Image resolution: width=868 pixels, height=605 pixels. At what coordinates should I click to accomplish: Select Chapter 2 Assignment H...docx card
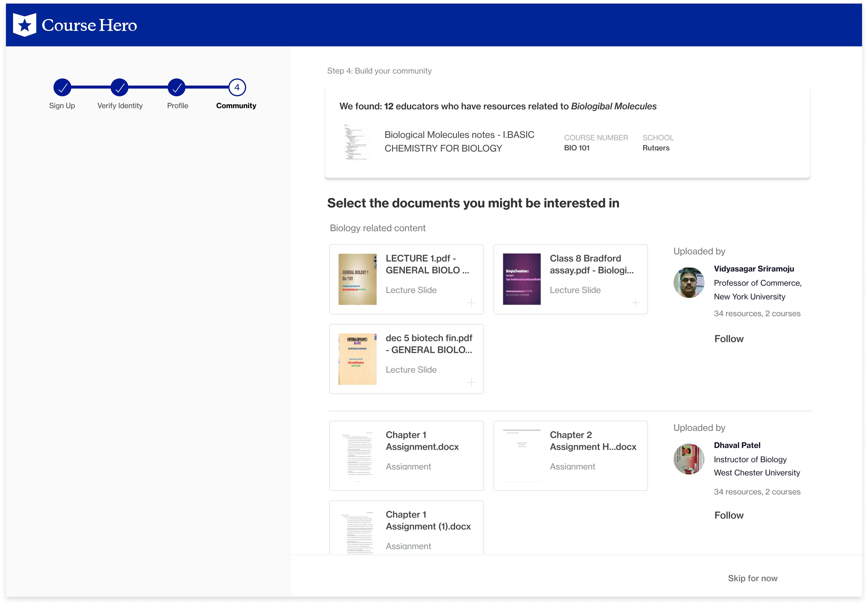click(x=570, y=456)
